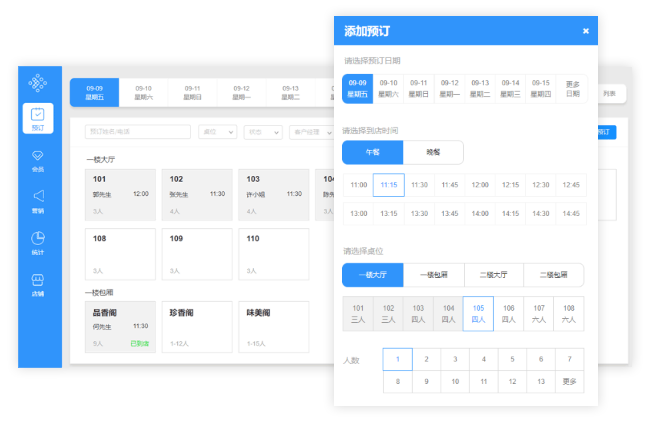Viewport: 666px width, 424px height.
Task: Open the 预订 reservation sidebar icon
Action: [x=38, y=119]
